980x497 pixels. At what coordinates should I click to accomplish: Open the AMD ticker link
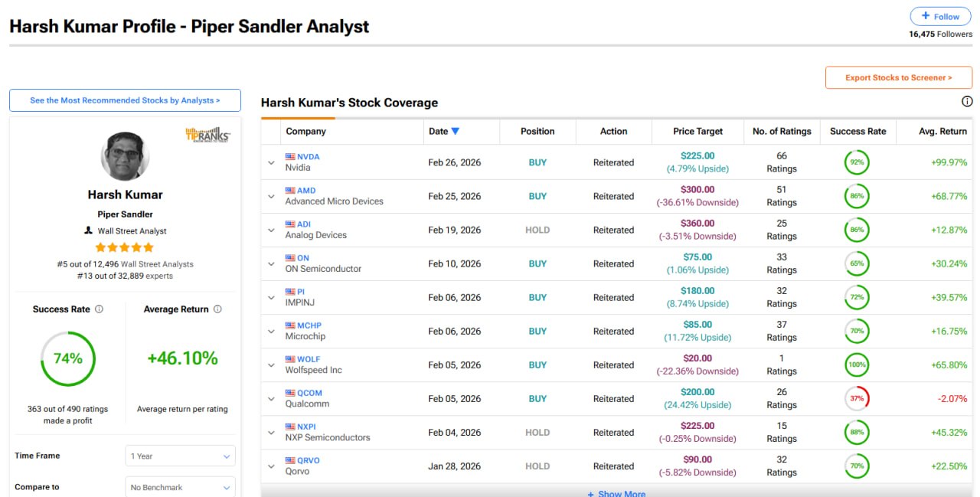click(x=306, y=190)
